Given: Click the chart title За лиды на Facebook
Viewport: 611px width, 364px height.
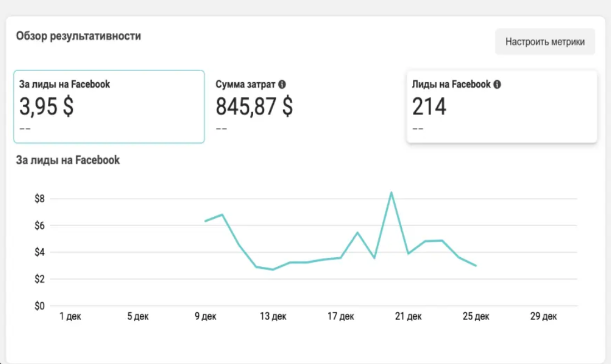Looking at the screenshot, I should coord(68,160).
